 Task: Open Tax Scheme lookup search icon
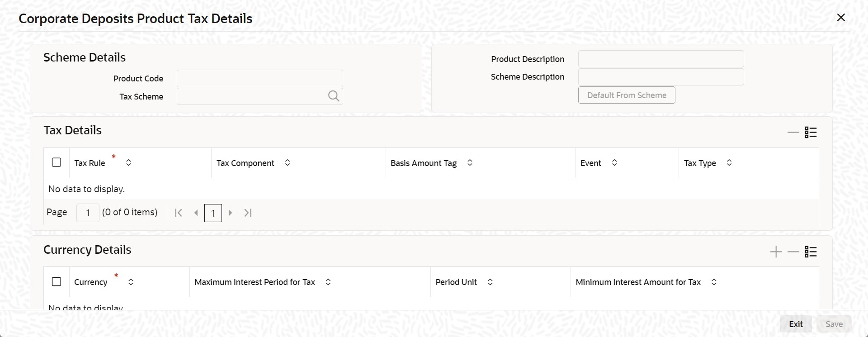coord(334,96)
